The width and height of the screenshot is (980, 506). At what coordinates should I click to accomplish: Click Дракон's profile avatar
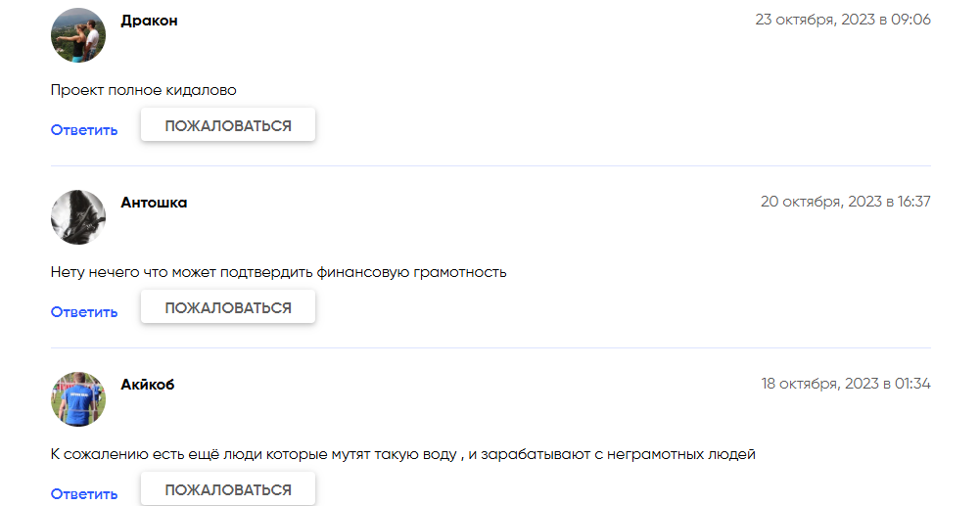(78, 35)
